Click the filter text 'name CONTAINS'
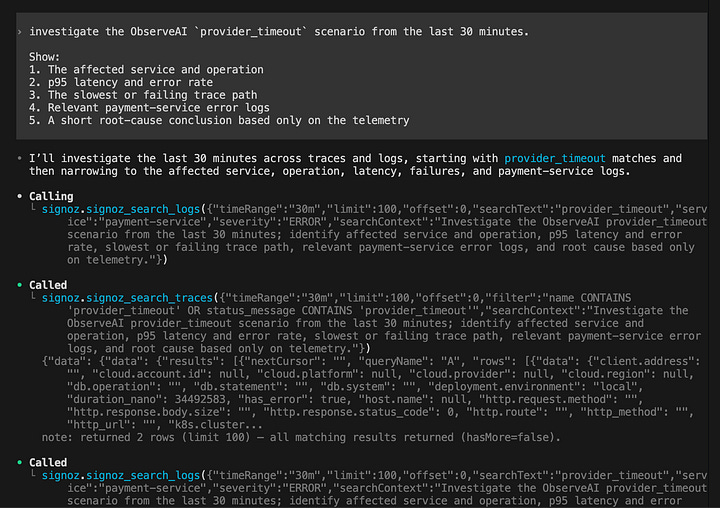Viewport: 720px width, 508px height. [x=590, y=298]
